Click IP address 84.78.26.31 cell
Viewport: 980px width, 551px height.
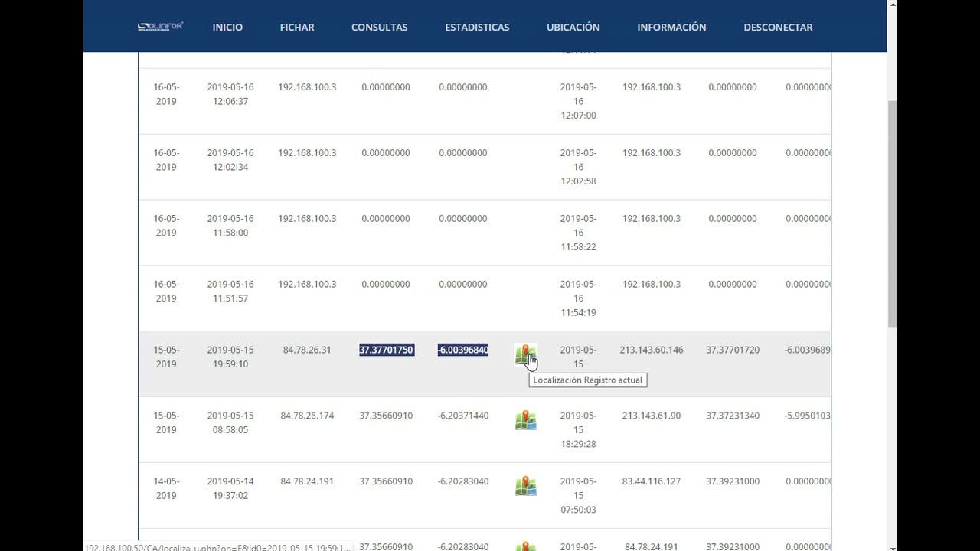(307, 350)
